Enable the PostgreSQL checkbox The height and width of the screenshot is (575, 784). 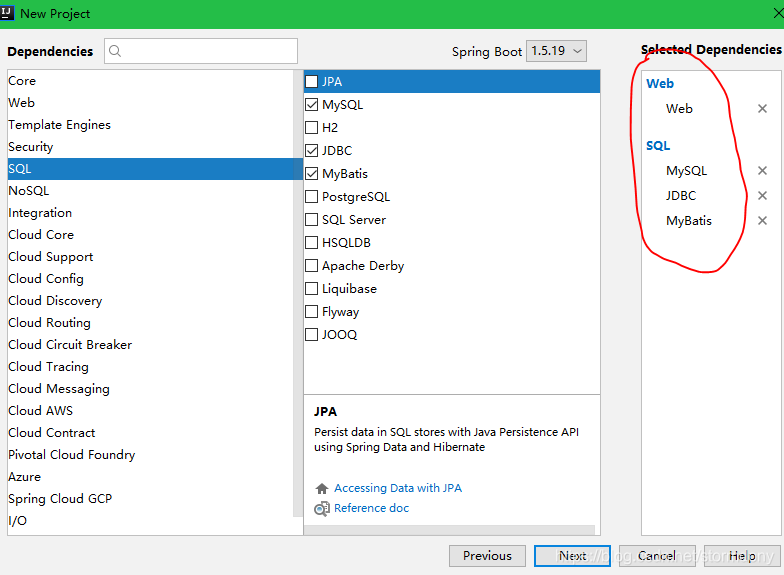click(312, 196)
